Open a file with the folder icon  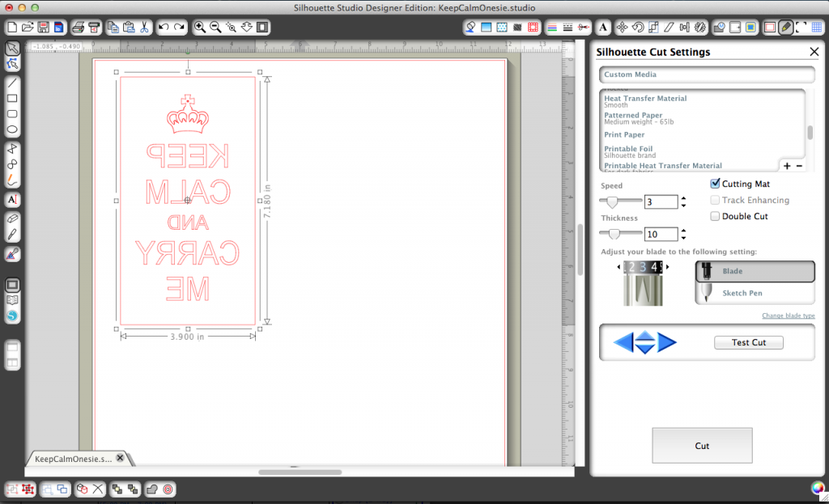click(x=28, y=27)
